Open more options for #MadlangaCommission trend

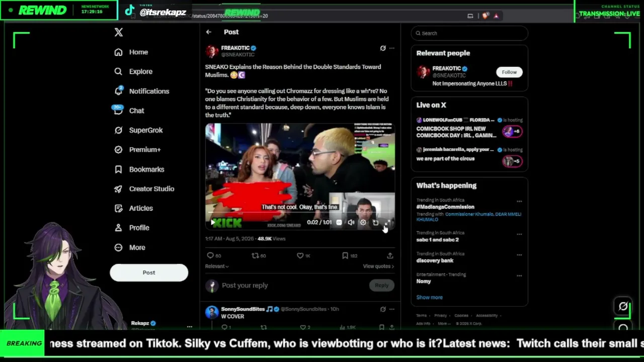(x=519, y=201)
